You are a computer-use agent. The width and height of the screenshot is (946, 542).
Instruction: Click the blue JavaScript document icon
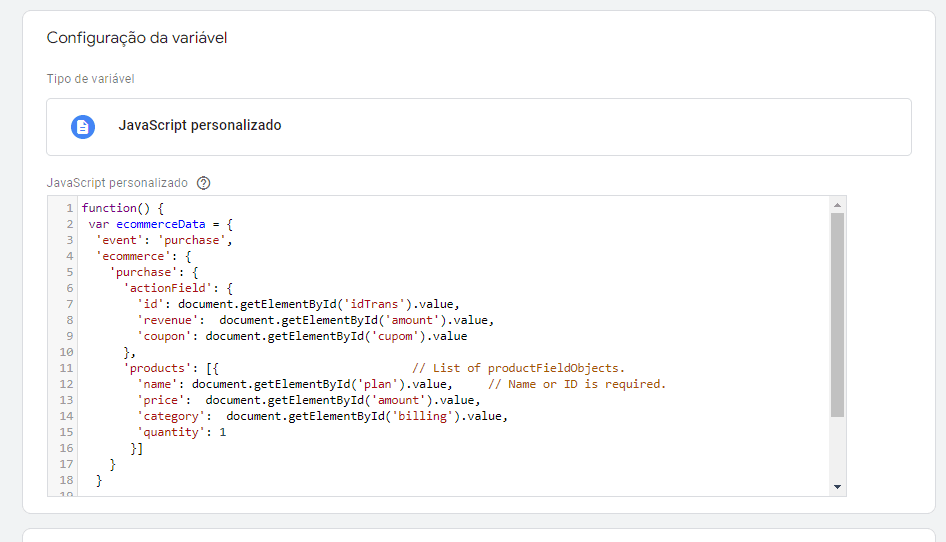click(82, 127)
